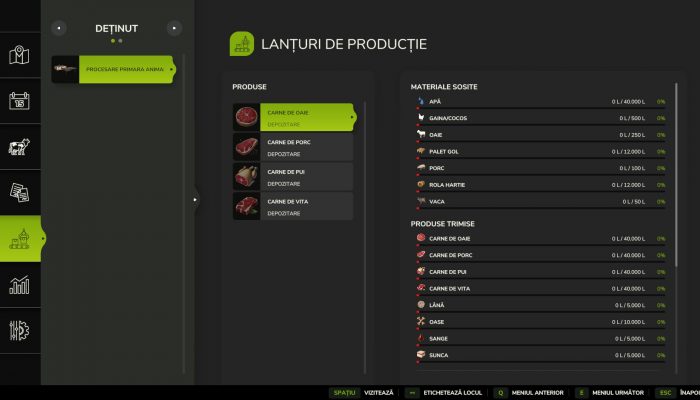Go to previous page with left arrow
This screenshot has height=400, width=700.
click(x=59, y=28)
